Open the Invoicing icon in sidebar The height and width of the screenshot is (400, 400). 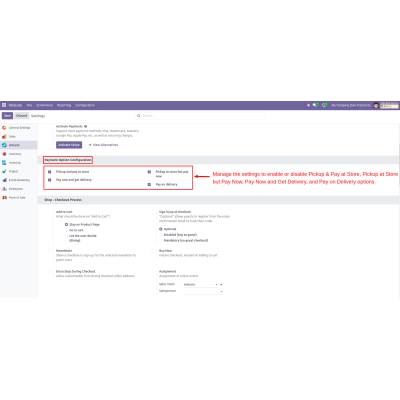[4, 163]
